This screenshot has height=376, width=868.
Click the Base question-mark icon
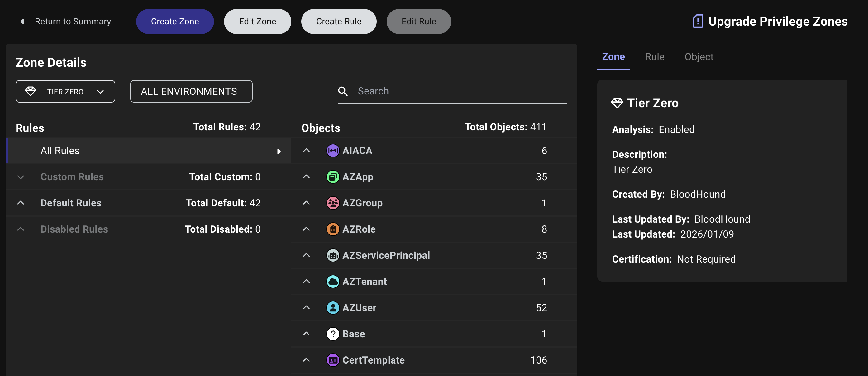pyautogui.click(x=332, y=334)
